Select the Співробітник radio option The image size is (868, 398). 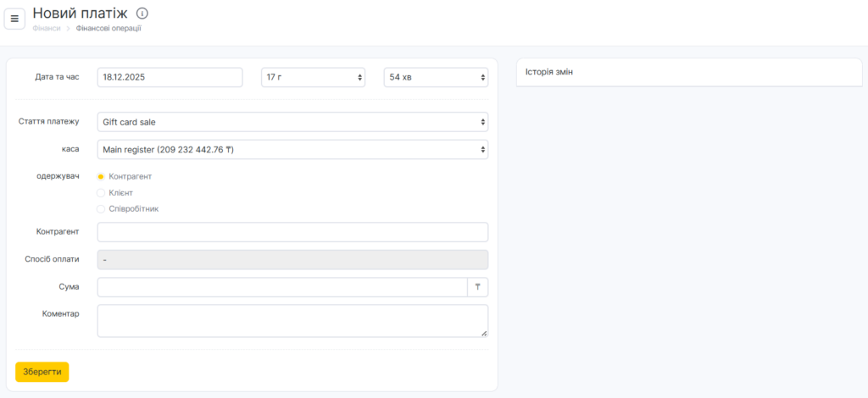click(x=101, y=208)
